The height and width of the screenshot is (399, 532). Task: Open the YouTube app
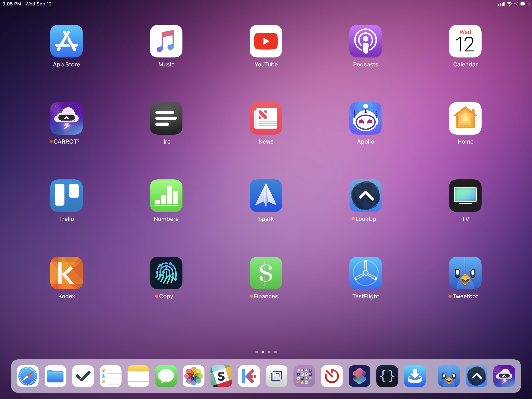266,41
